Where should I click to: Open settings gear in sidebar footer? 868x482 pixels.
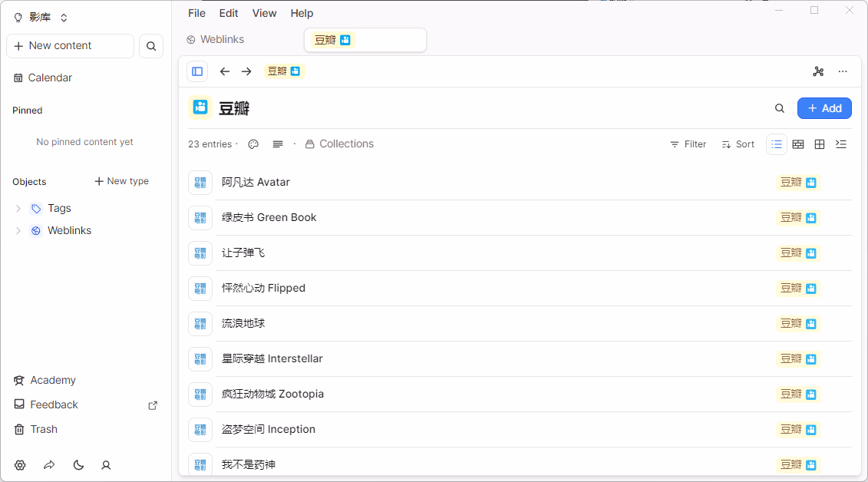(20, 465)
